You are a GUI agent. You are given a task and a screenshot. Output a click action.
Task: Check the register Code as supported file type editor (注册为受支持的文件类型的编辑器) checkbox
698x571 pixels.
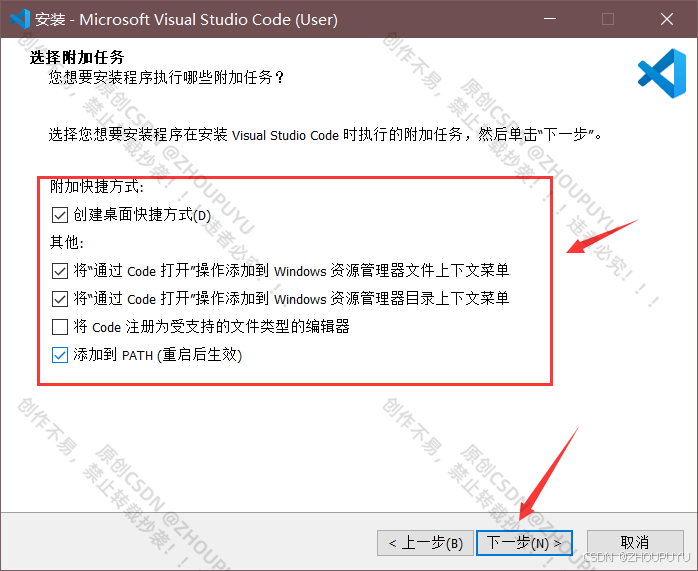coord(60,327)
